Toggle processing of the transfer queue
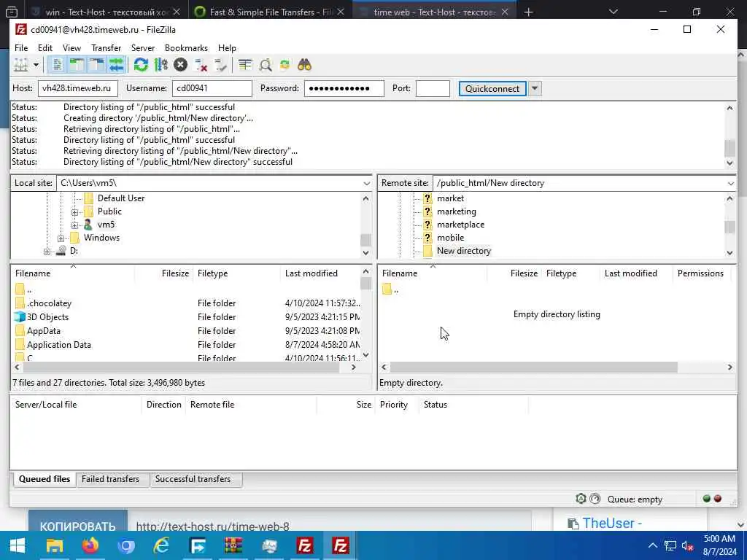This screenshot has width=747, height=560. 161,65
